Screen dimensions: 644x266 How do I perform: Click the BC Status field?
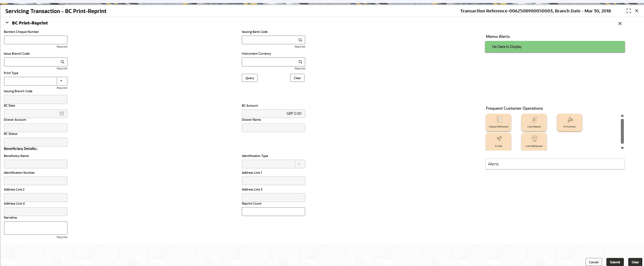point(36,142)
